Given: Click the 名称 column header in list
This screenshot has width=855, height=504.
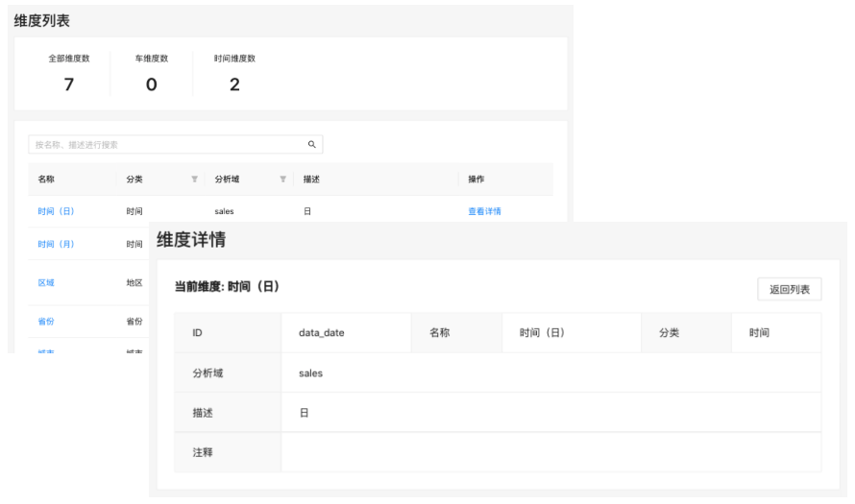Looking at the screenshot, I should point(46,180).
